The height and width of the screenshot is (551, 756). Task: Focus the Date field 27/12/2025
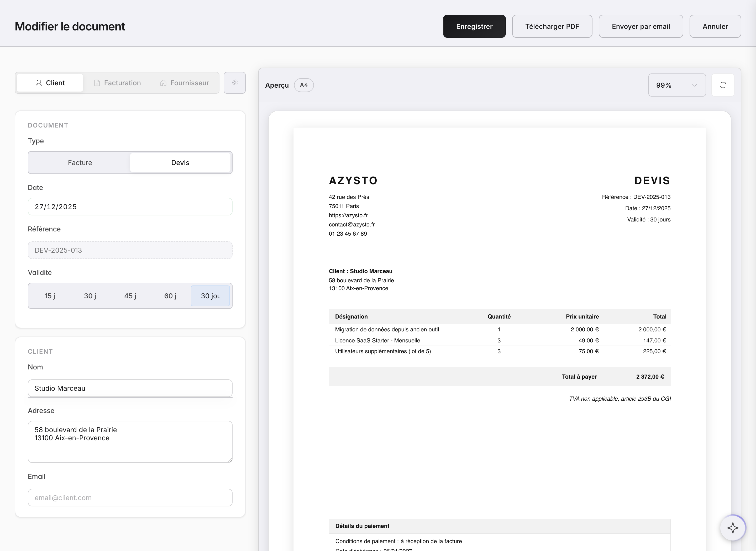(130, 207)
